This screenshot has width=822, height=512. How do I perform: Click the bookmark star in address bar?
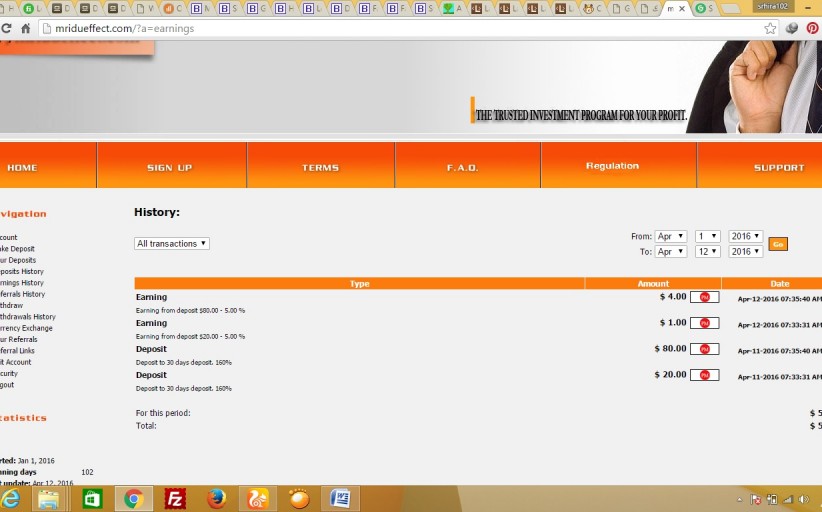pos(770,28)
